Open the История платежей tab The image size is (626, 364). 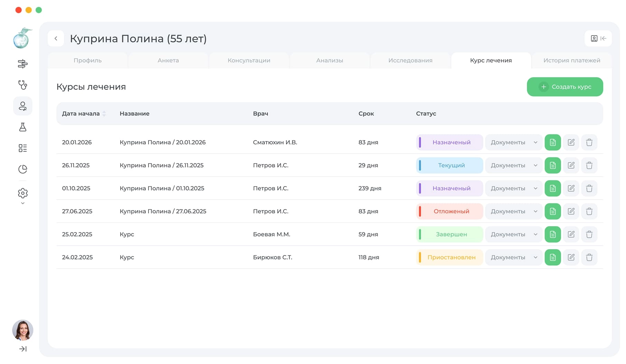(571, 60)
